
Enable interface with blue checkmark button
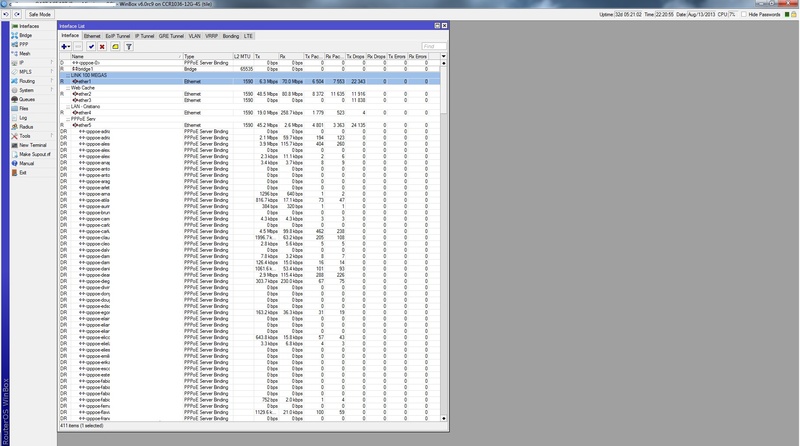pos(91,46)
